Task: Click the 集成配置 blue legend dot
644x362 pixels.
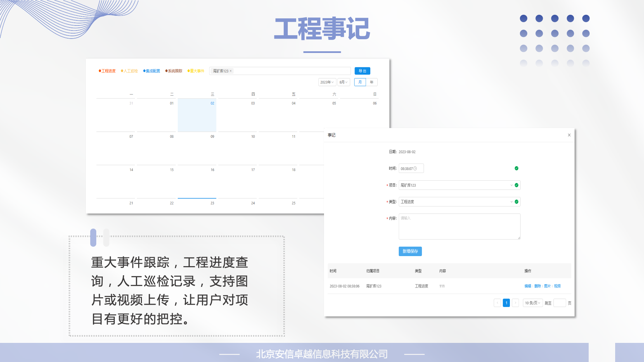Action: 144,71
